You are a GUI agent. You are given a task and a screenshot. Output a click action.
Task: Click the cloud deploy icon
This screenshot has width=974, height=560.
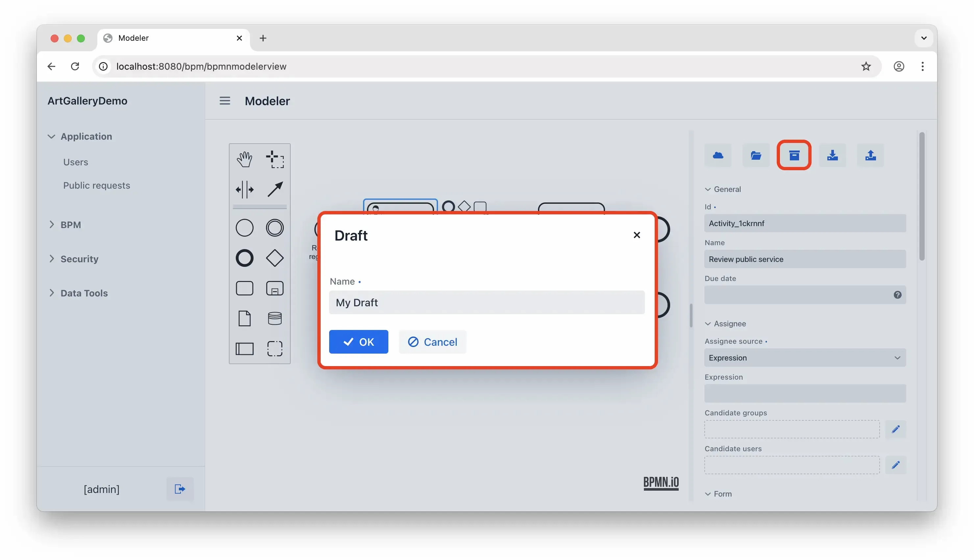(718, 155)
